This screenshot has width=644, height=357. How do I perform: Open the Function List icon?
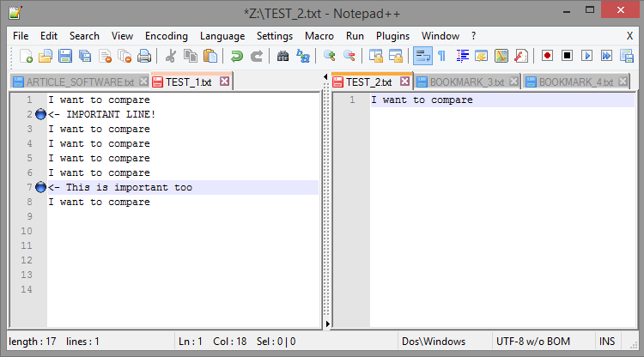click(521, 56)
